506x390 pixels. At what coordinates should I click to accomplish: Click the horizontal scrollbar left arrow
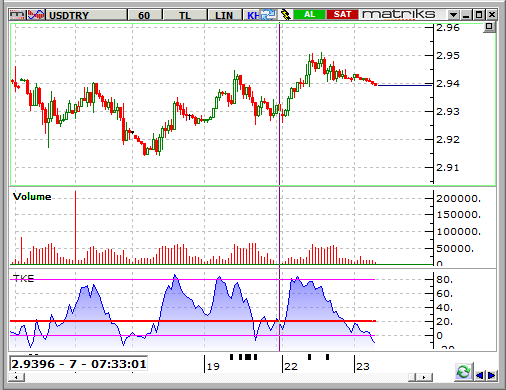[x=17, y=377]
